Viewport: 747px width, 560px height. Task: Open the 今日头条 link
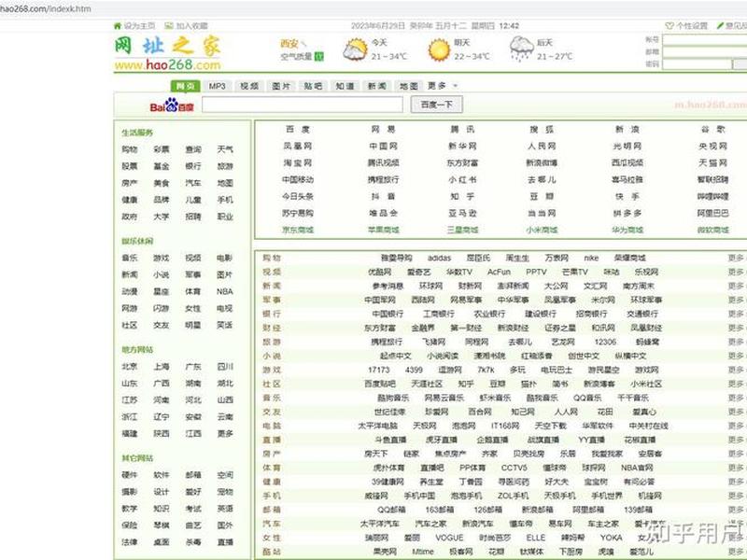pos(298,197)
